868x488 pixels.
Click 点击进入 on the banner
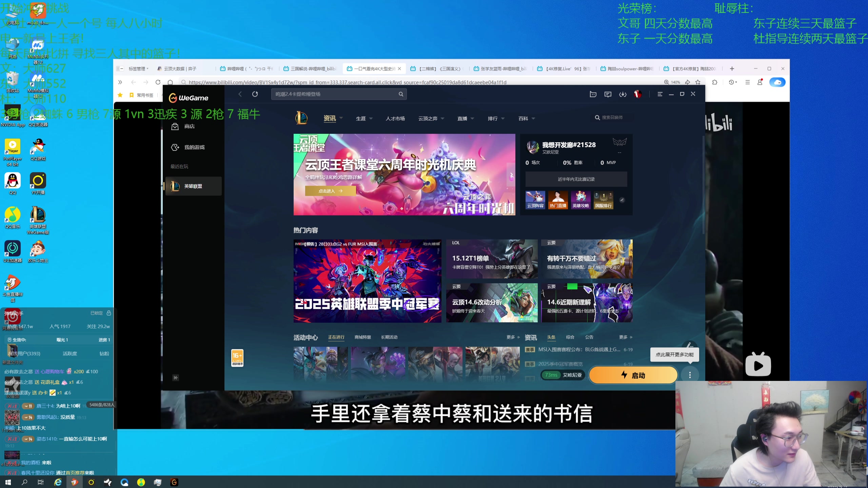[331, 191]
